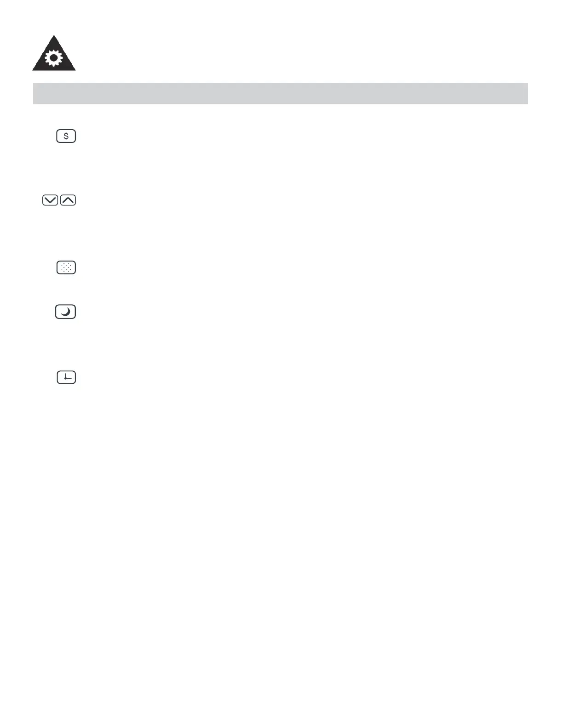Switch on the night moon button
This screenshot has width=563, height=728.
pyautogui.click(x=65, y=312)
